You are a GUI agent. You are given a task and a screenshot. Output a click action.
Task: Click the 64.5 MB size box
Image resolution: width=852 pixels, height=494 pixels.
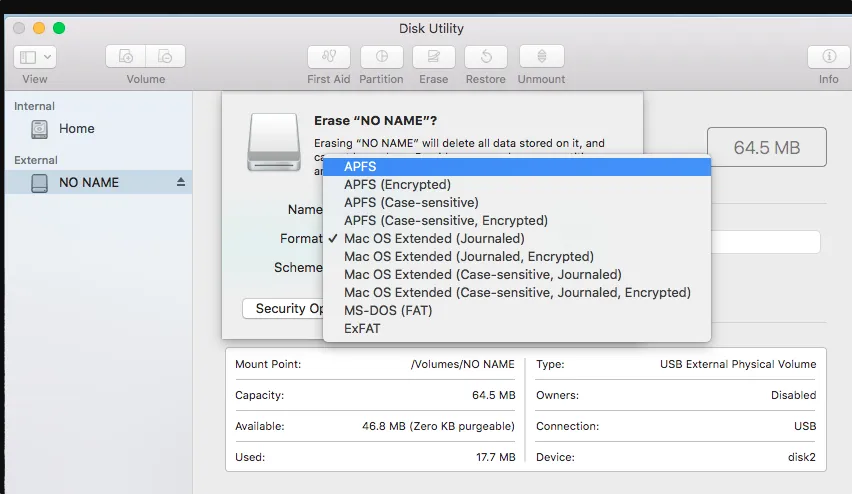(x=767, y=147)
